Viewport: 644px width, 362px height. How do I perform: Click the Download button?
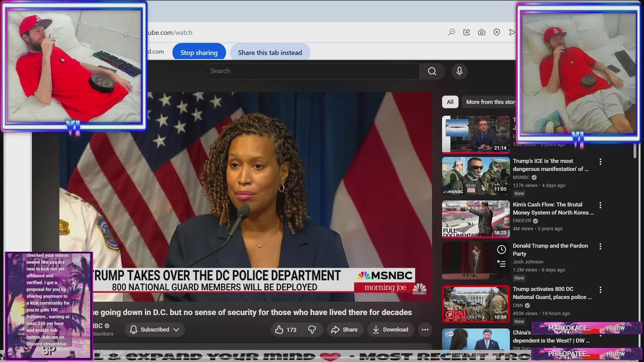[x=390, y=330]
